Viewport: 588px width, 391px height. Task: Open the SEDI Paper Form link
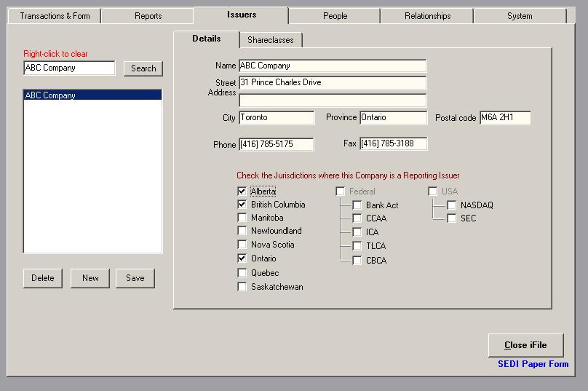(x=533, y=364)
